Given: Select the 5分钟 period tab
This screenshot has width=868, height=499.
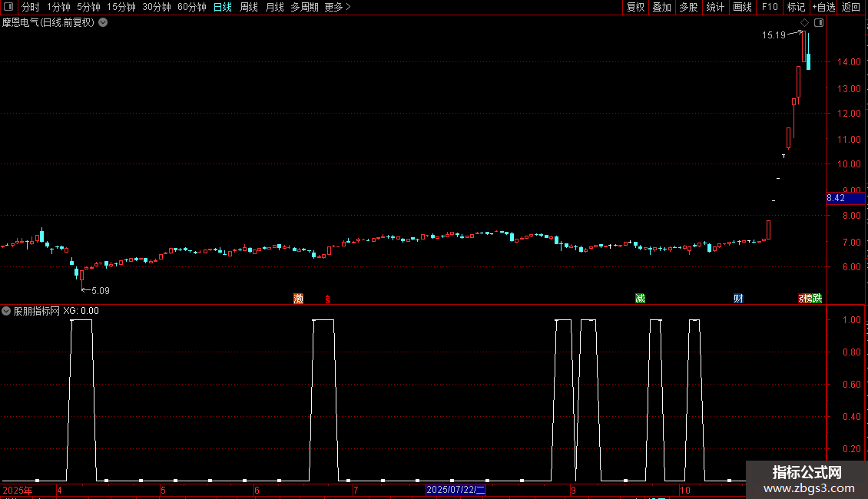Looking at the screenshot, I should tap(88, 7).
